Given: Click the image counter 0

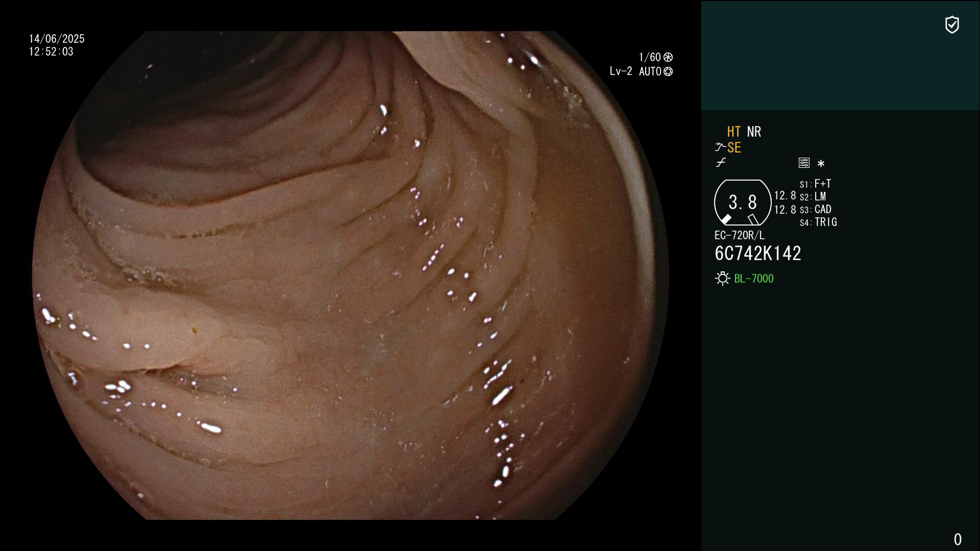Looking at the screenshot, I should pyautogui.click(x=958, y=539).
